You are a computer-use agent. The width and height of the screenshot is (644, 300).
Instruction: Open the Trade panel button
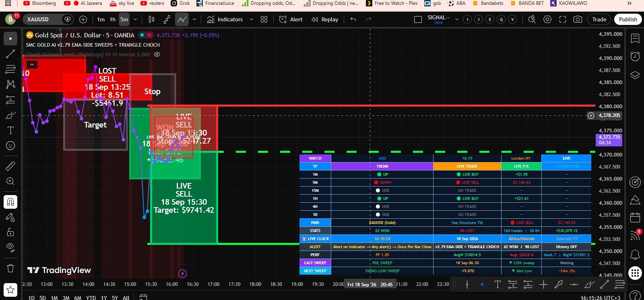click(599, 19)
